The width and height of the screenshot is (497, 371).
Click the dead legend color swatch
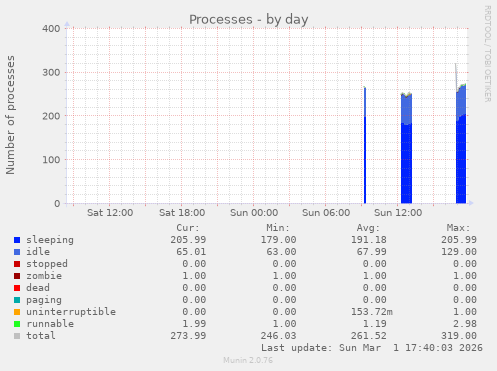coord(17,288)
